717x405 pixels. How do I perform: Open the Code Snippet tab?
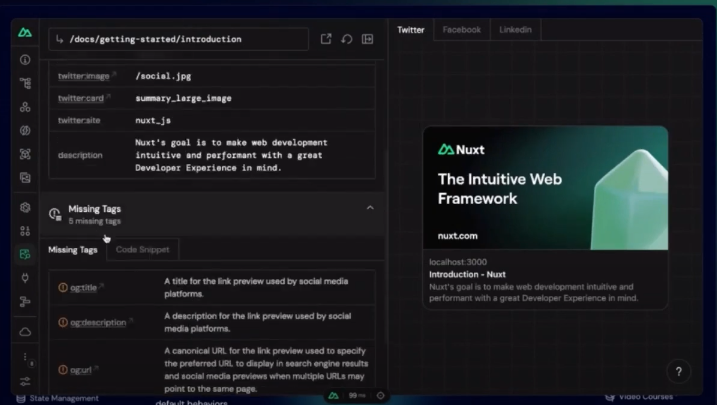(142, 249)
